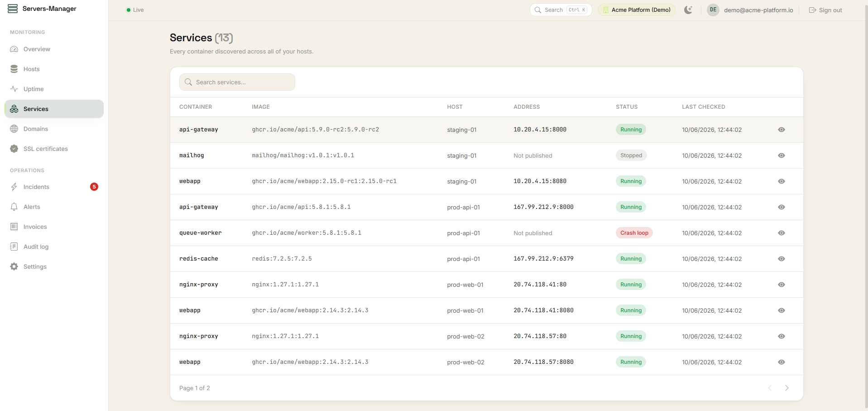Click the Live status indicator
This screenshot has width=868, height=411.
(x=135, y=10)
